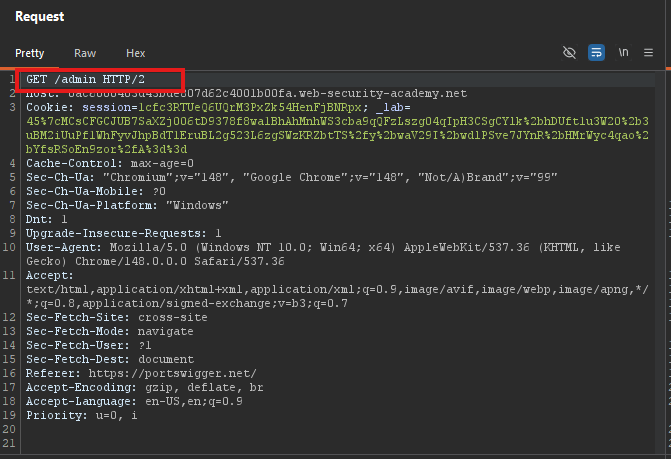The image size is (671, 459).
Task: Click the Sec-Ch-Ua-Platform "Windows" line
Action: click(x=127, y=205)
